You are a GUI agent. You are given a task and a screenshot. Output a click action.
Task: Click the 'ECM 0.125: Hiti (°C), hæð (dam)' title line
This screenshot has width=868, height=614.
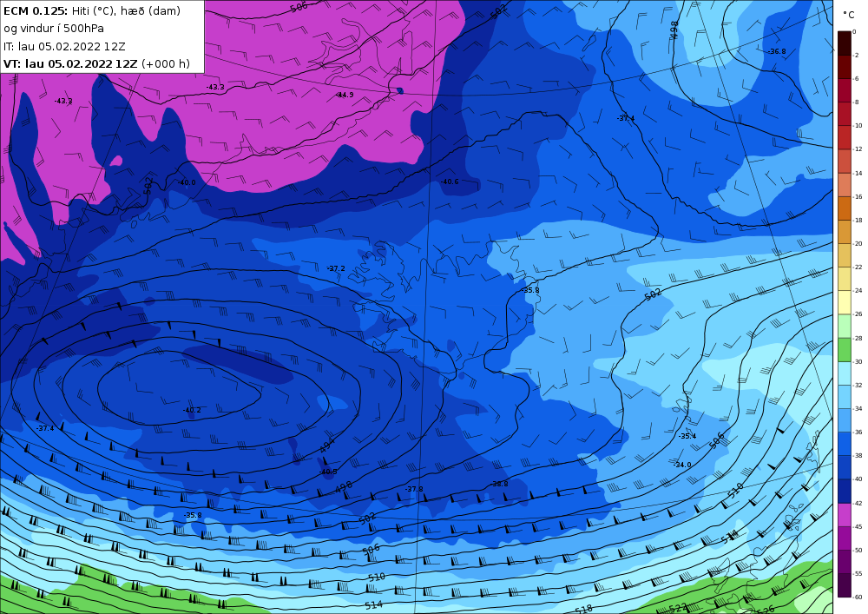point(92,11)
